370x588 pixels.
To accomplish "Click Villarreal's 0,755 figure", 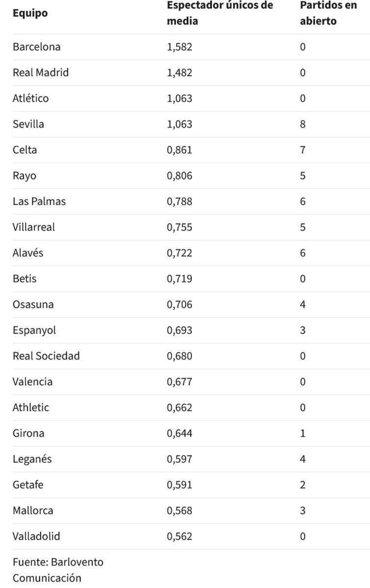I will click(x=180, y=227).
